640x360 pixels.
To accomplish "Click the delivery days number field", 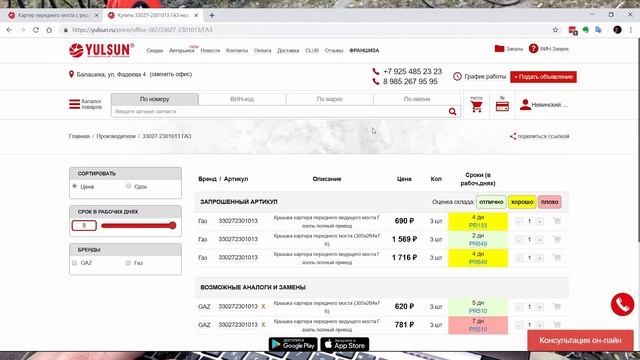I will 84,225.
